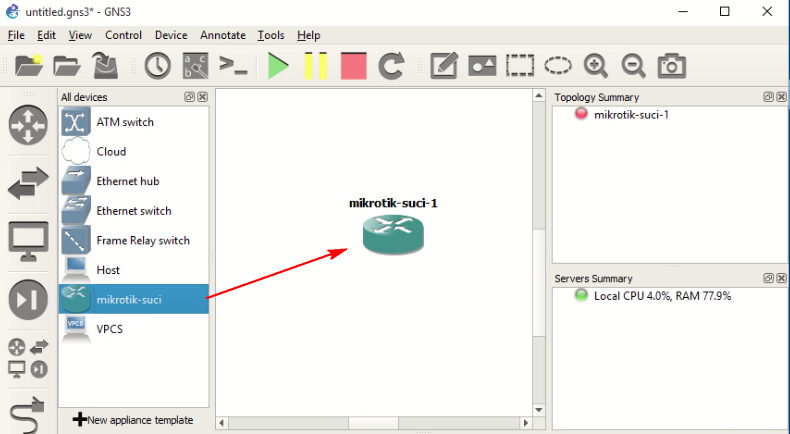
Task: Suspend all devices with yellow pause button
Action: click(x=316, y=66)
